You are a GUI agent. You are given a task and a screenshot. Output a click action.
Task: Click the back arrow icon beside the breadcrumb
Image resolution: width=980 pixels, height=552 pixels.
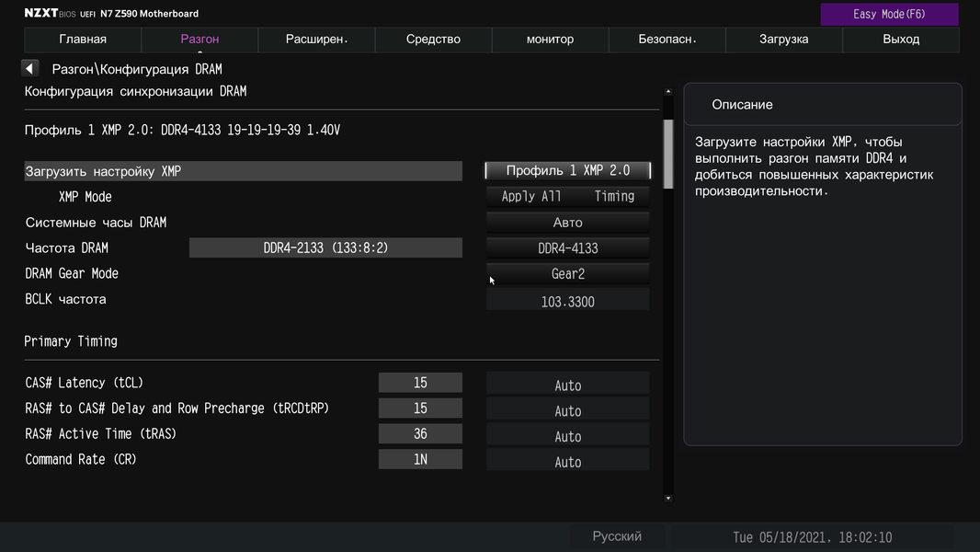[29, 69]
